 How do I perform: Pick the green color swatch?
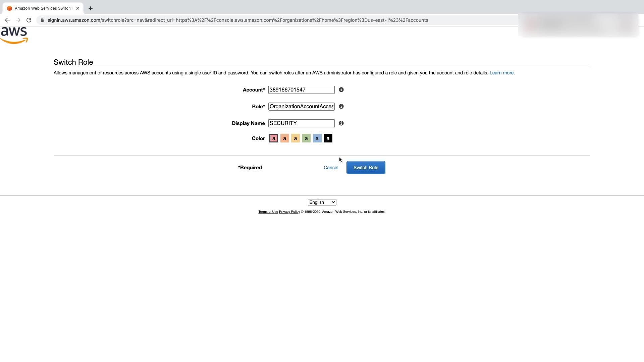[x=306, y=138]
